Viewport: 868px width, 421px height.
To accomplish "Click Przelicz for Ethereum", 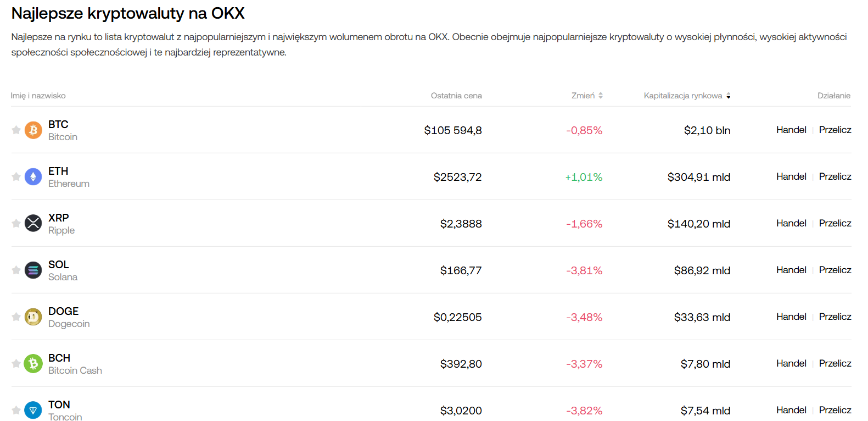I will click(835, 176).
